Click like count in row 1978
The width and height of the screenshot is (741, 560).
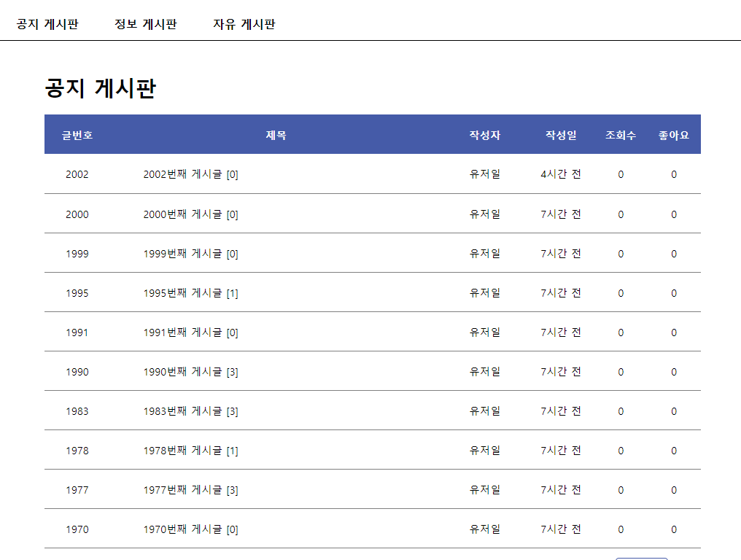pyautogui.click(x=674, y=451)
